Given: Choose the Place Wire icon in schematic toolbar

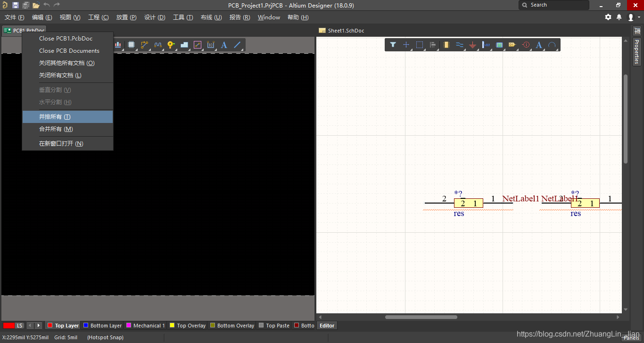Looking at the screenshot, I should click(x=459, y=45).
